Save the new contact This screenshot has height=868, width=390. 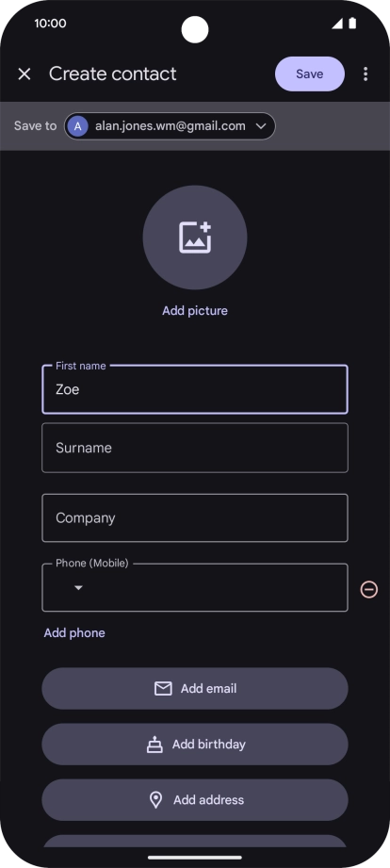310,74
